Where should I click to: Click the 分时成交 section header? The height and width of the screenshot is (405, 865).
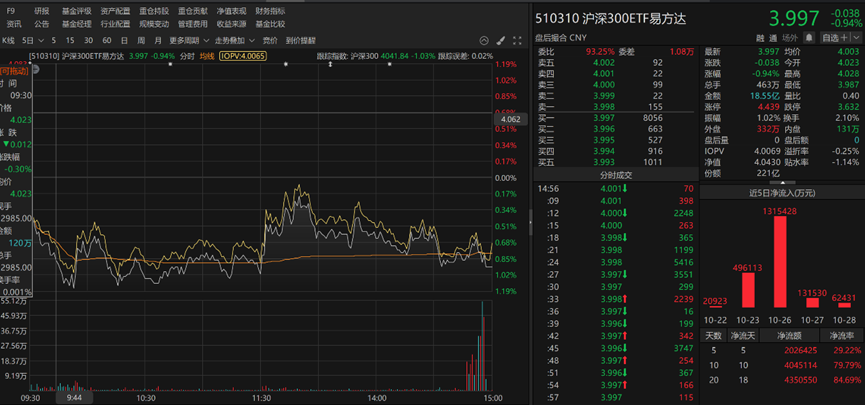pyautogui.click(x=616, y=175)
